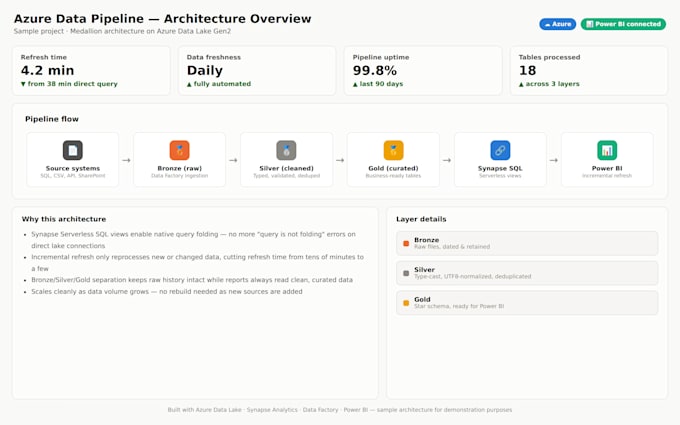Click the 'Bronze (raw)' label
Screen dimensions: 680x425
[x=180, y=168]
